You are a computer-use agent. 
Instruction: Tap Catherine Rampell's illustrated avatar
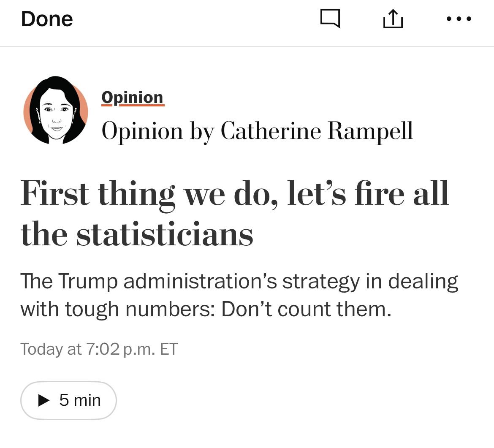click(x=56, y=110)
